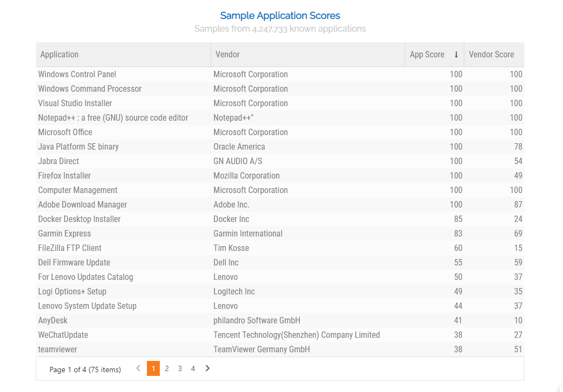Navigate to page 4 of results
The width and height of the screenshot is (563, 392).
pyautogui.click(x=193, y=368)
